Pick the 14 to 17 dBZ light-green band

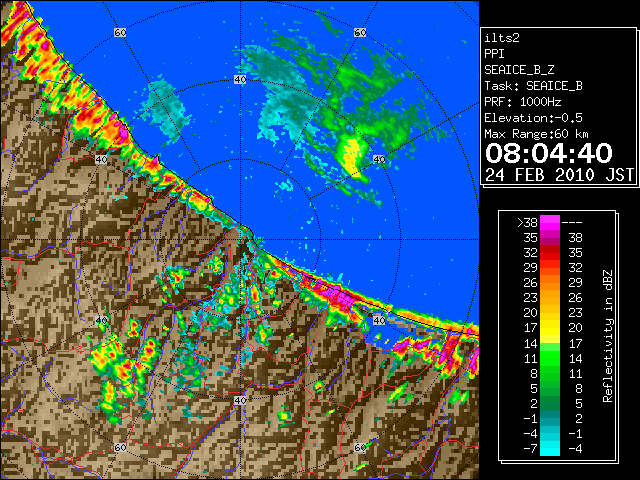coord(550,343)
